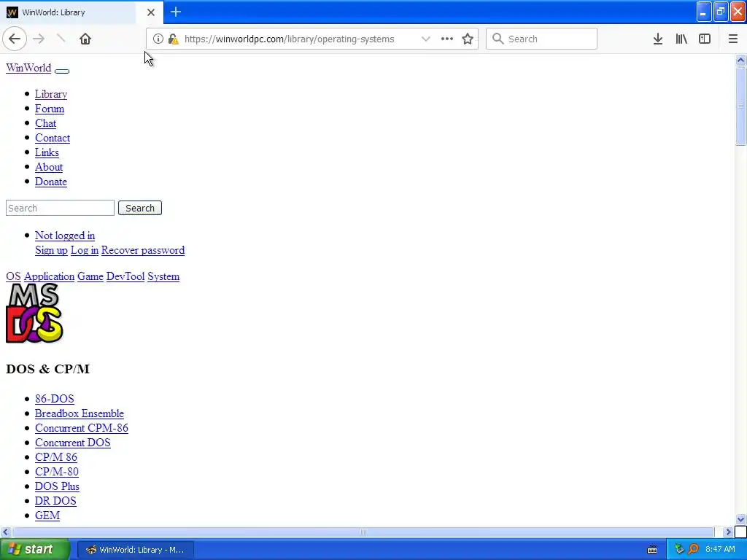Open the DOS Plus entry
Image resolution: width=747 pixels, height=560 pixels.
(57, 486)
